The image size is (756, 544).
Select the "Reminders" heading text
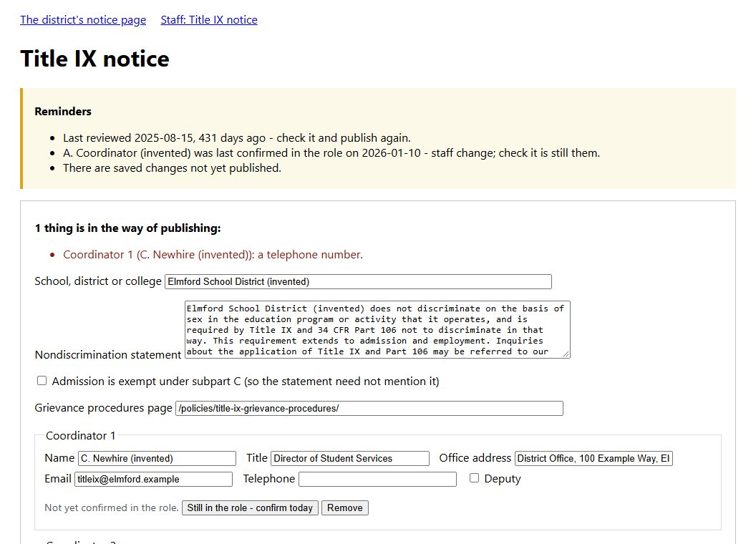[x=63, y=112]
